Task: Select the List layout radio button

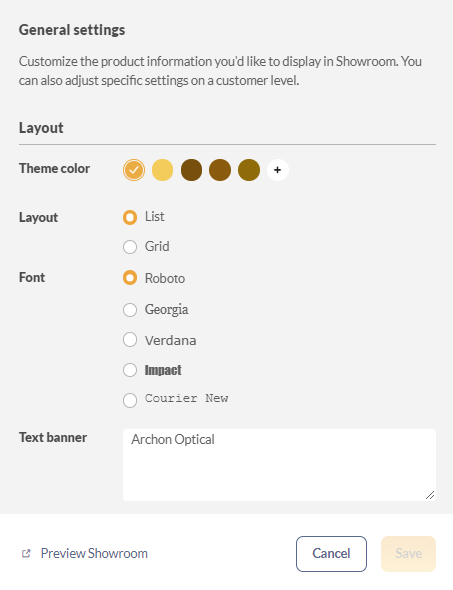Action: click(x=130, y=217)
